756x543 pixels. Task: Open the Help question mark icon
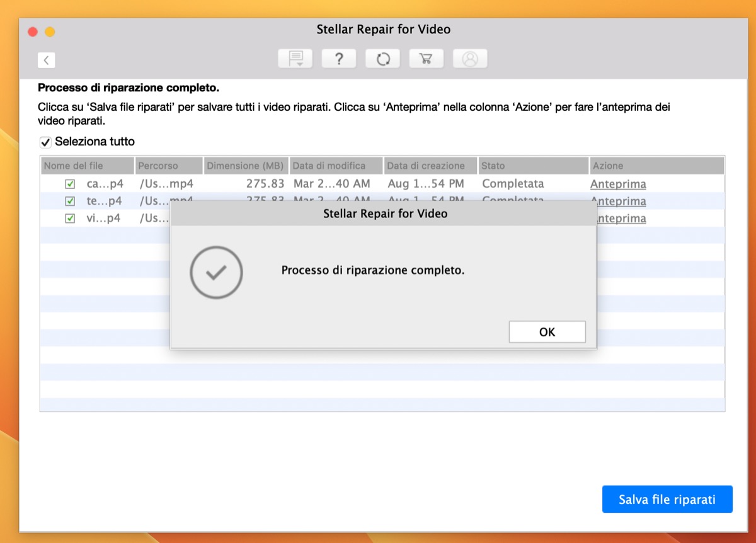coord(339,58)
